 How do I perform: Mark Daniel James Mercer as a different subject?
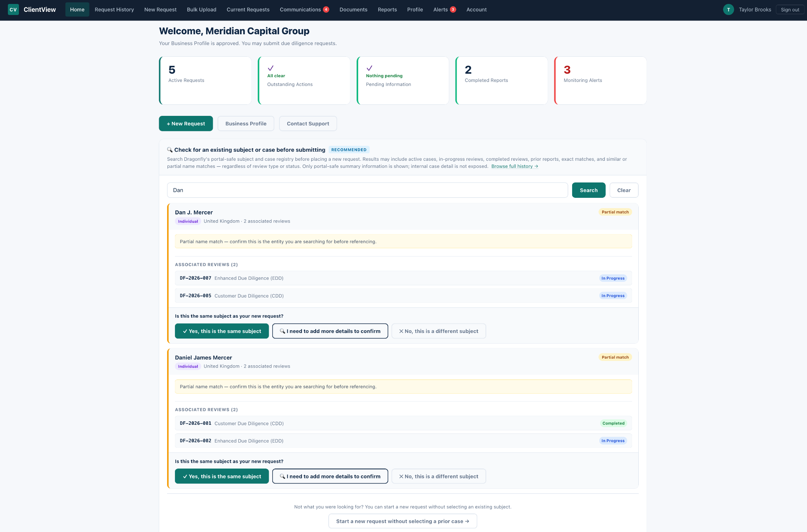(439, 476)
